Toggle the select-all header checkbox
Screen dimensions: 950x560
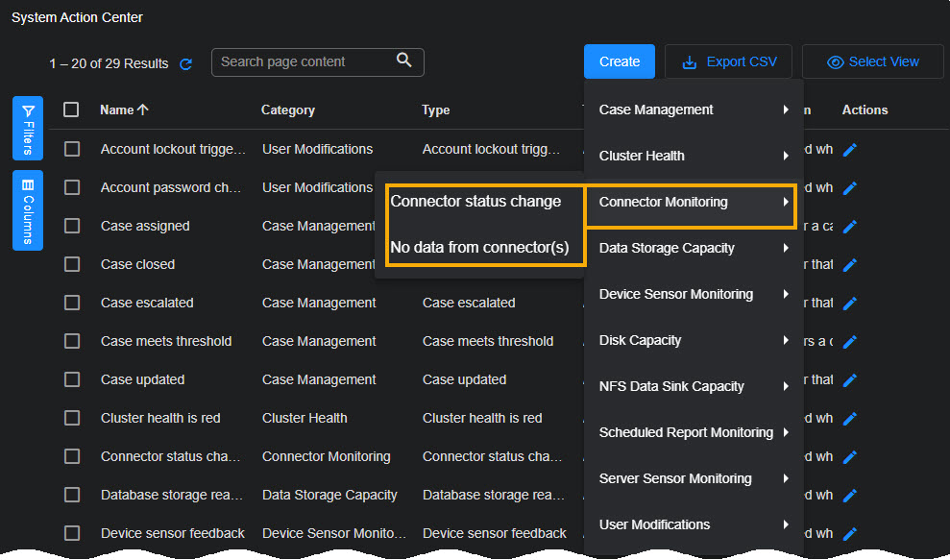(x=72, y=110)
